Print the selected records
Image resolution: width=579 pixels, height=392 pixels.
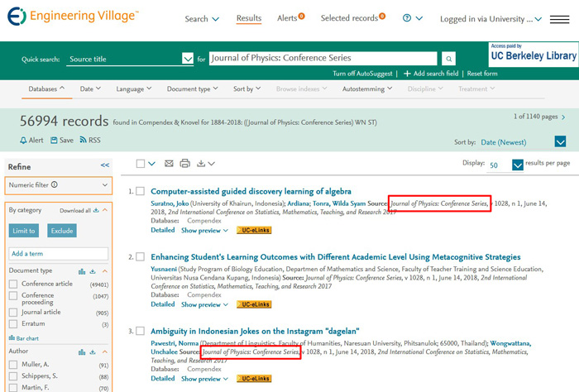pos(184,164)
